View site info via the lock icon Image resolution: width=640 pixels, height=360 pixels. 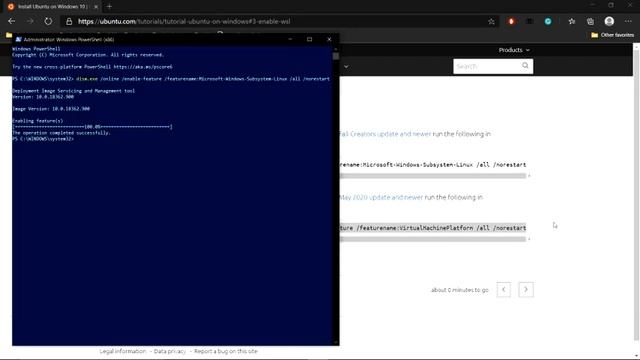[x=69, y=21]
